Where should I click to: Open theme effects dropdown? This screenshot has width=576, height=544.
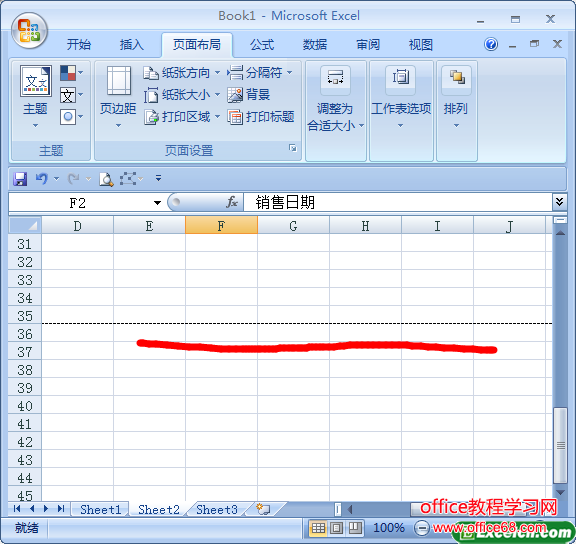pos(71,117)
